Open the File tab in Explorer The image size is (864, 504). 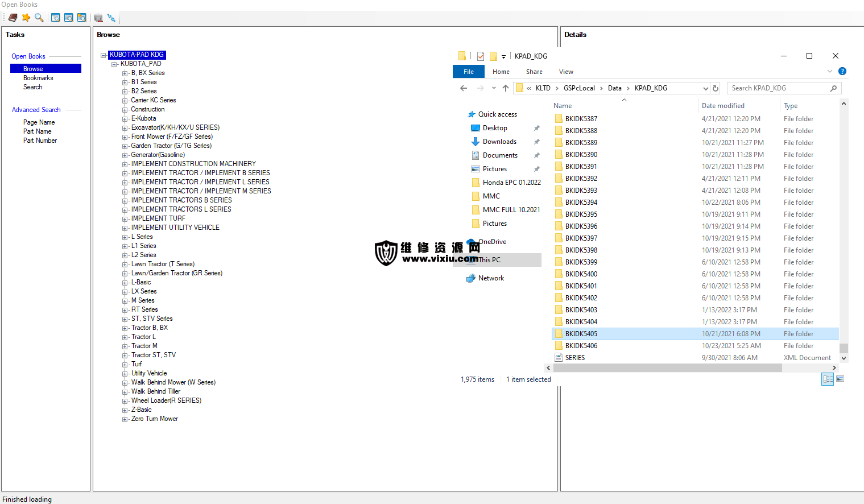pos(469,72)
